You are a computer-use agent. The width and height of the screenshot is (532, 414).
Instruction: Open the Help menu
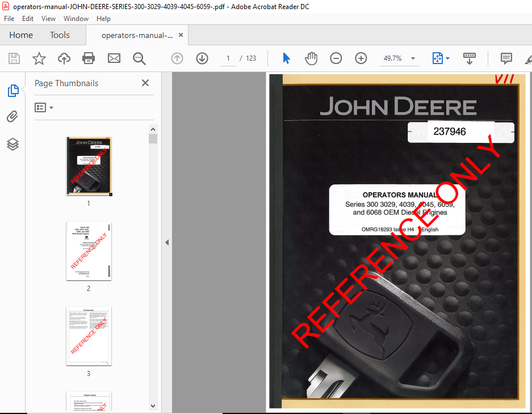click(x=103, y=19)
